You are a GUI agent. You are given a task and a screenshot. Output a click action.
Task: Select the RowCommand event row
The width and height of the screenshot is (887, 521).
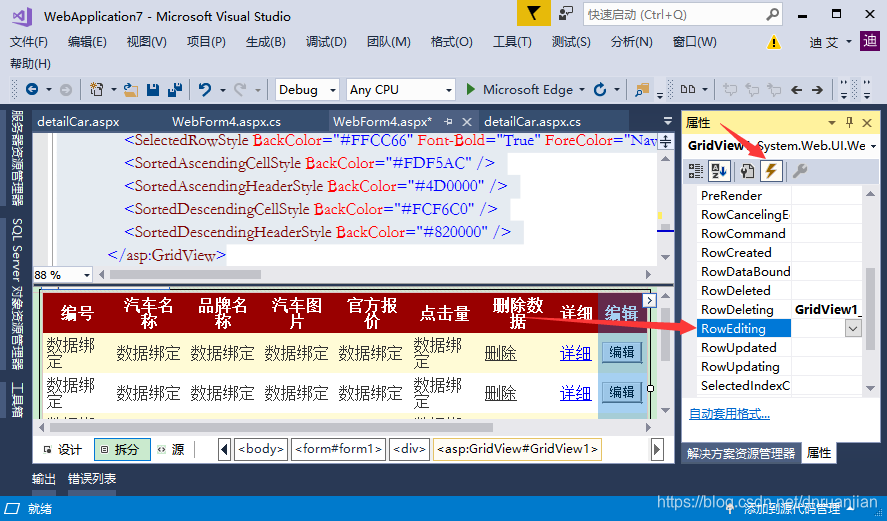click(x=780, y=234)
